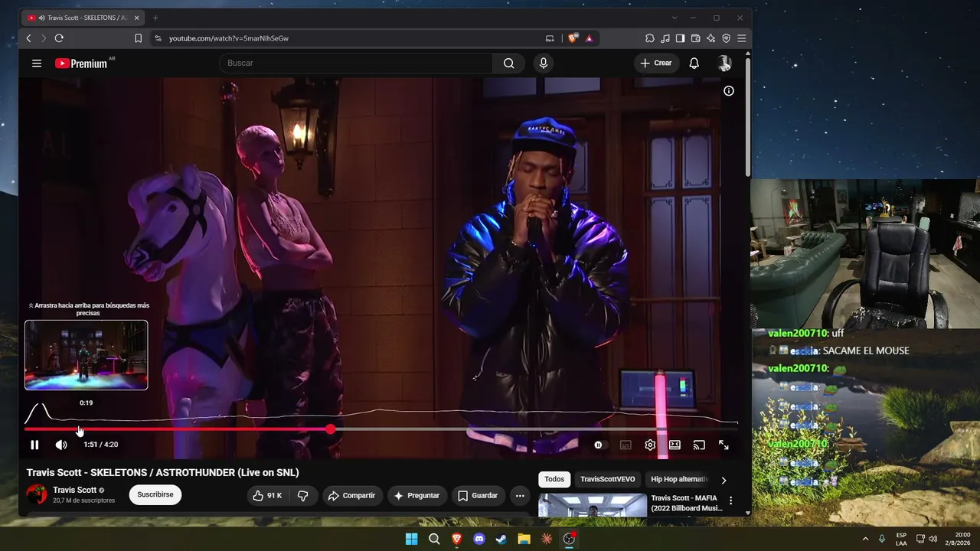Show the browser sidebar panel

click(x=680, y=38)
